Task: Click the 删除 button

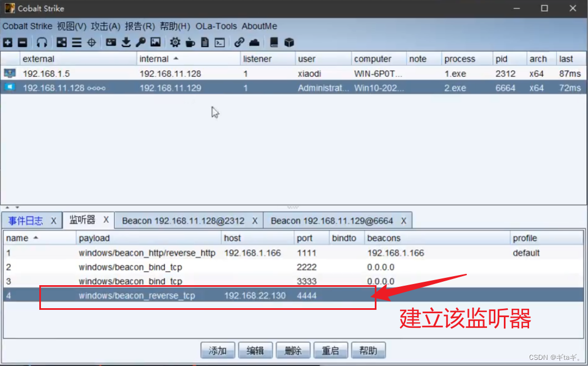Action: (x=293, y=351)
